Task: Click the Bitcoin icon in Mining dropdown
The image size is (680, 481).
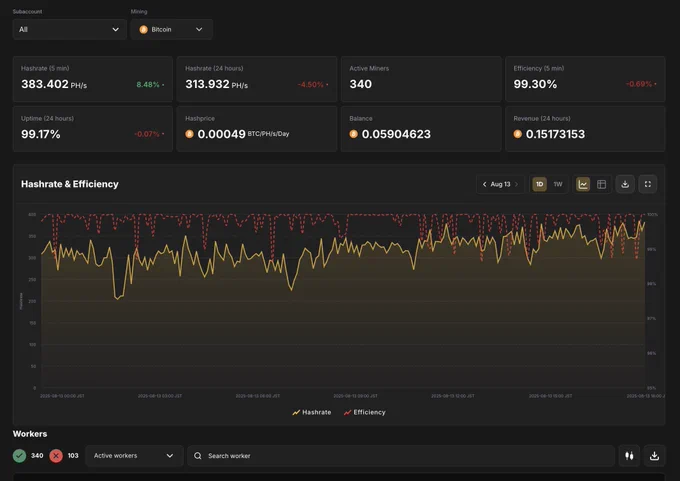Action: pos(144,29)
